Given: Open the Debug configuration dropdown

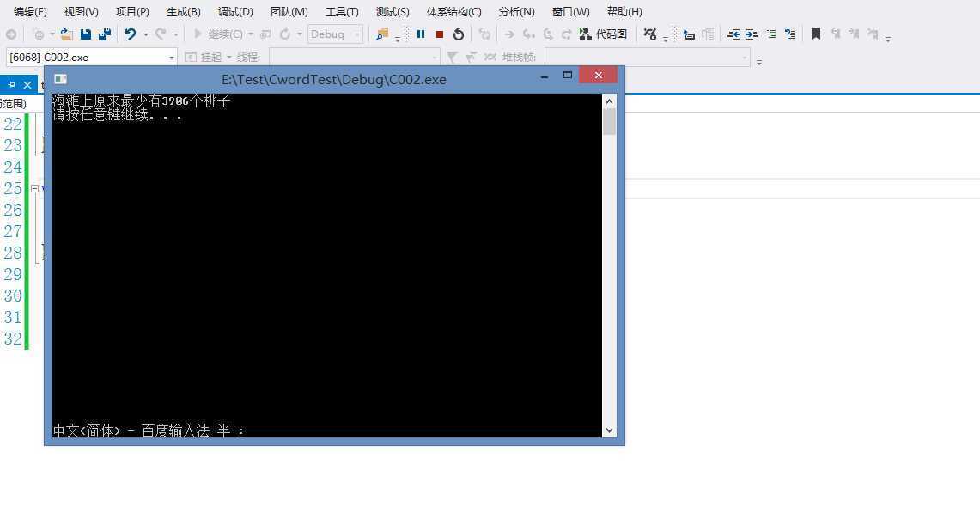Looking at the screenshot, I should [x=335, y=34].
